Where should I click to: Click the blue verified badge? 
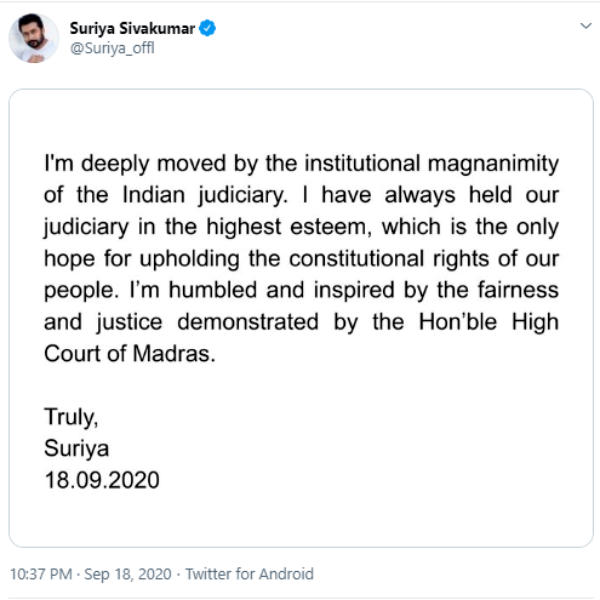point(207,28)
